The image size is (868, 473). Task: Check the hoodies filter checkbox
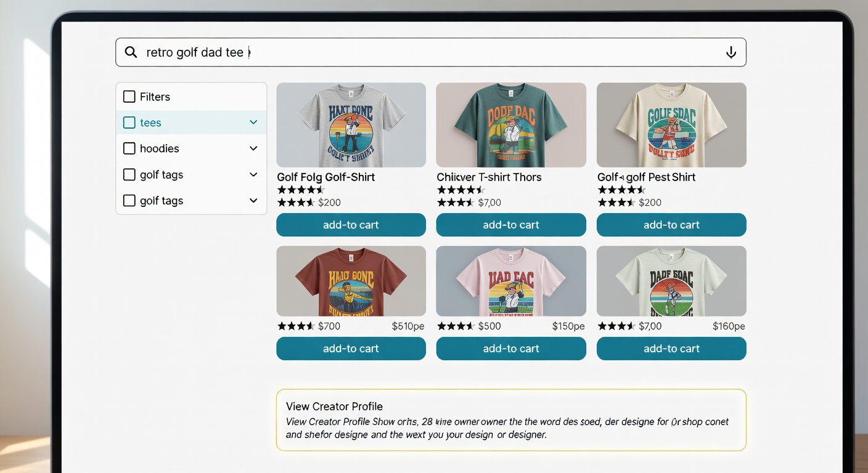pos(129,148)
